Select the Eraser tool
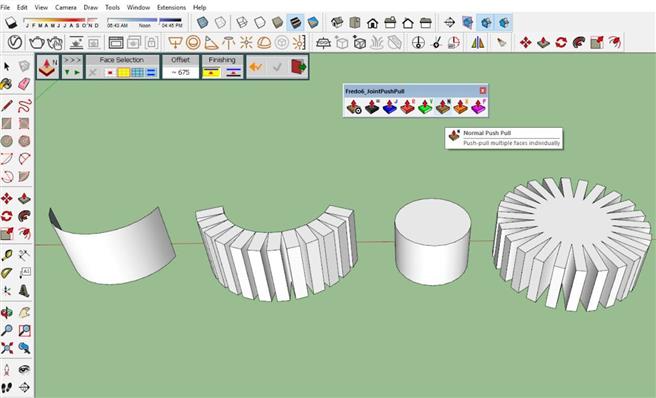Screen dimensions: 656x398 click(x=24, y=84)
